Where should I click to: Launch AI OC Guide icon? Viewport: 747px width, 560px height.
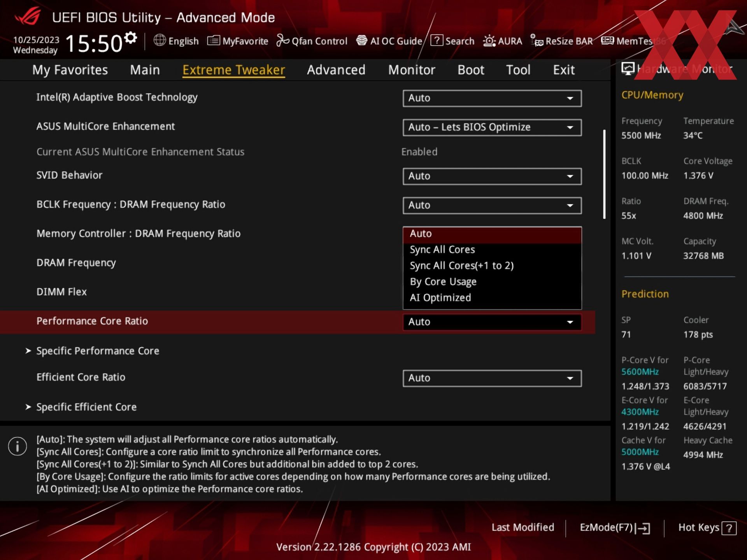tap(362, 40)
